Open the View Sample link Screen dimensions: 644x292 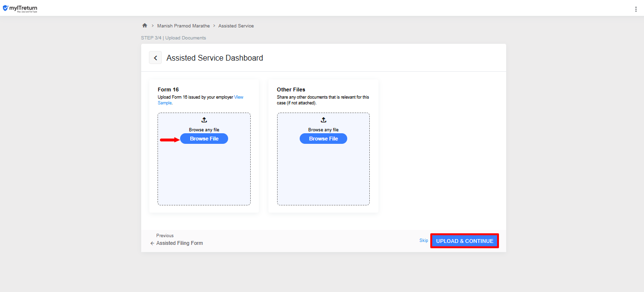click(239, 97)
